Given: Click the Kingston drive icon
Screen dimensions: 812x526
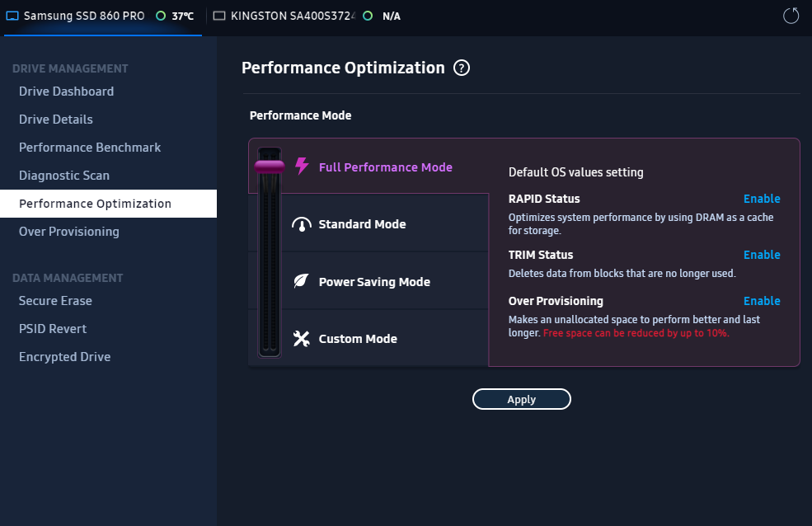Looking at the screenshot, I should coord(219,16).
